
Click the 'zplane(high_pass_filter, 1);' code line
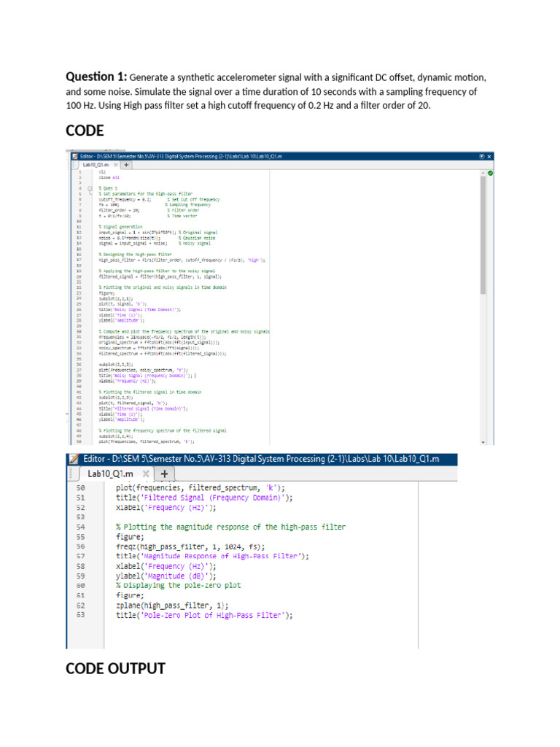pyautogui.click(x=172, y=605)
